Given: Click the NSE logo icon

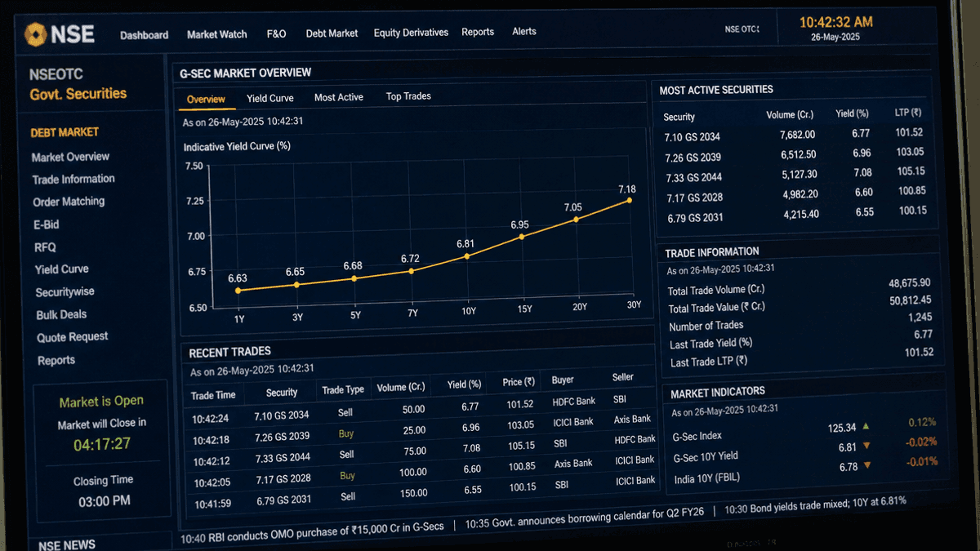Looking at the screenshot, I should click(35, 34).
